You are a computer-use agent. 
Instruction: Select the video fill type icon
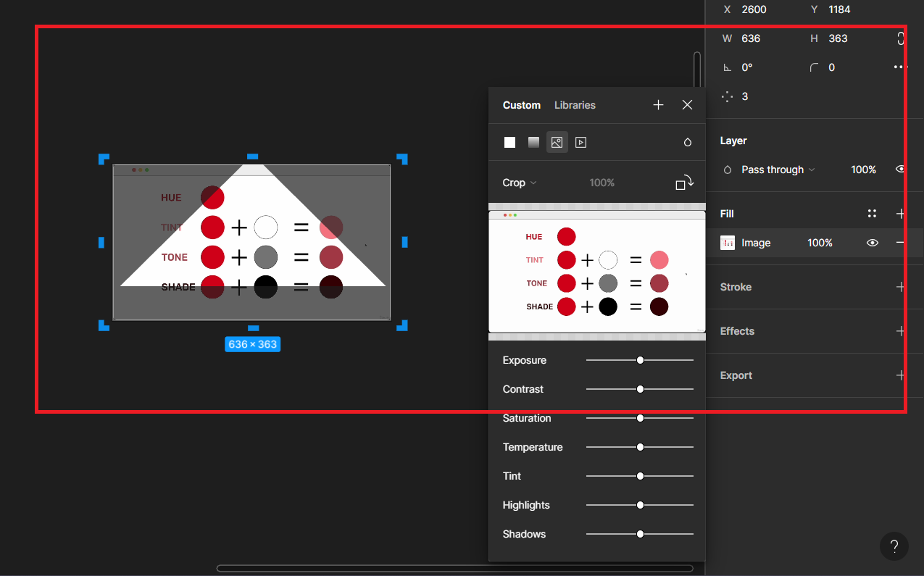tap(580, 143)
